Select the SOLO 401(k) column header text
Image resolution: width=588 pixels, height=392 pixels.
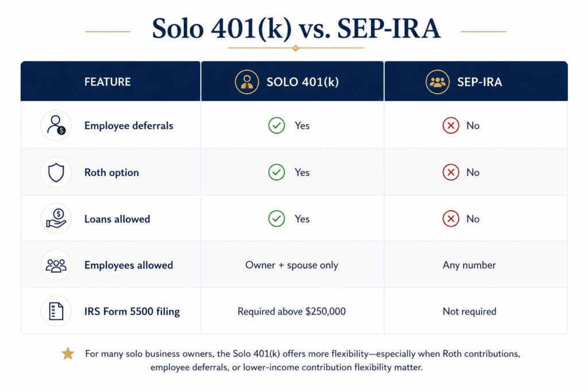pyautogui.click(x=303, y=82)
